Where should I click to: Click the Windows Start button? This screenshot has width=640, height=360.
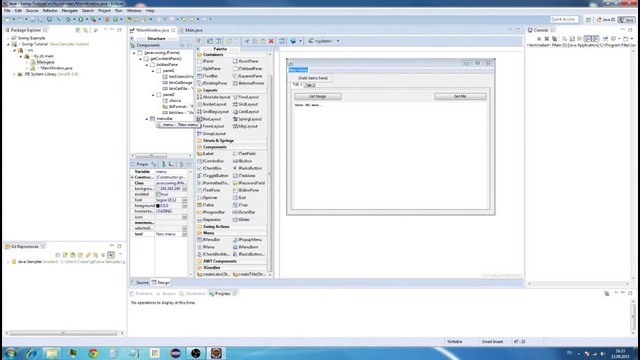tap(10, 353)
